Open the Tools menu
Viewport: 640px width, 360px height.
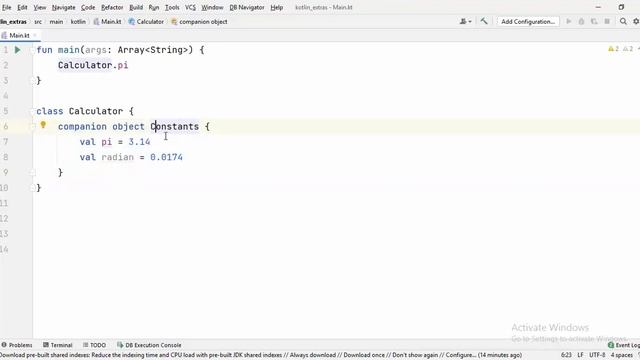tap(172, 7)
